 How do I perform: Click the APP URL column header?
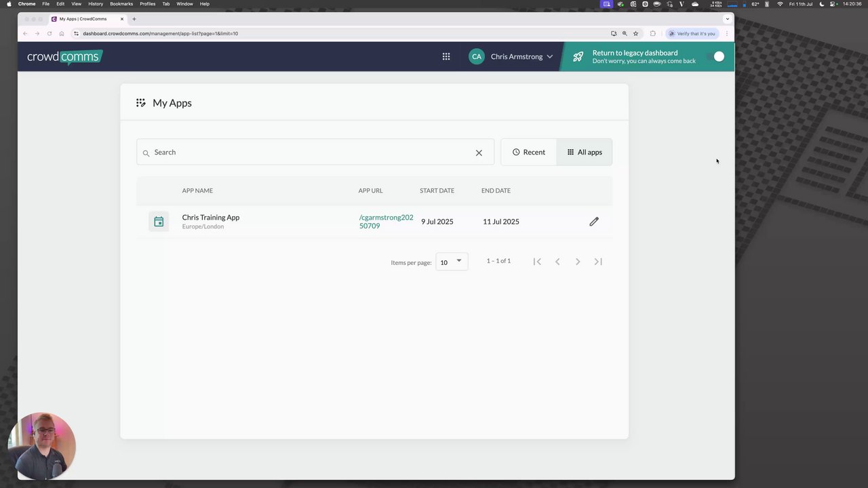(370, 190)
